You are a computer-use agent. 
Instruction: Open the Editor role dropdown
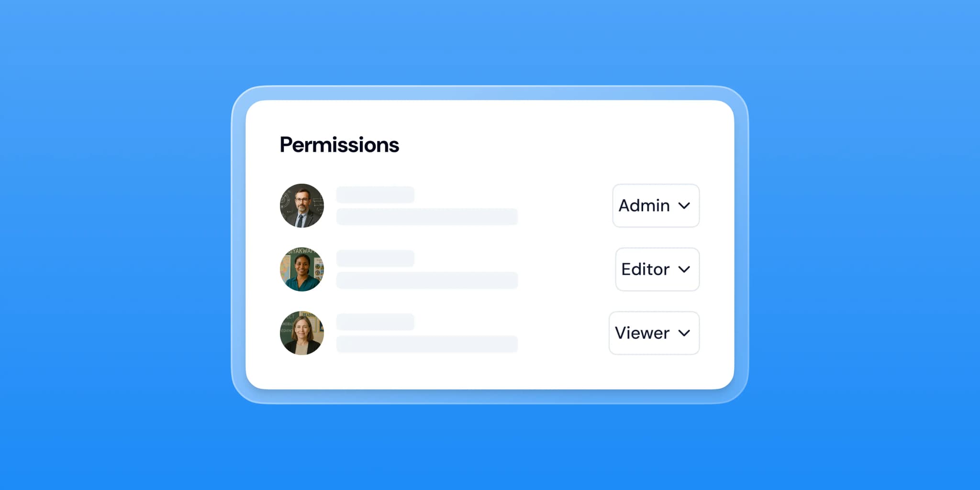tap(657, 269)
